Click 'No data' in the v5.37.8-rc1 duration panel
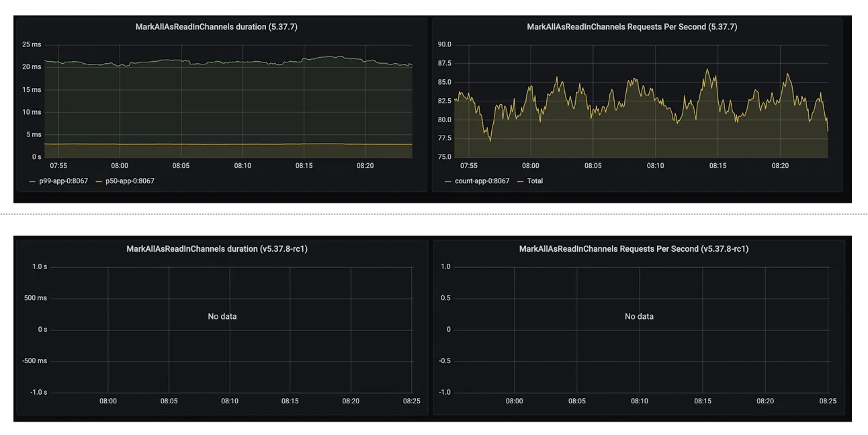This screenshot has width=868, height=435. click(x=222, y=316)
